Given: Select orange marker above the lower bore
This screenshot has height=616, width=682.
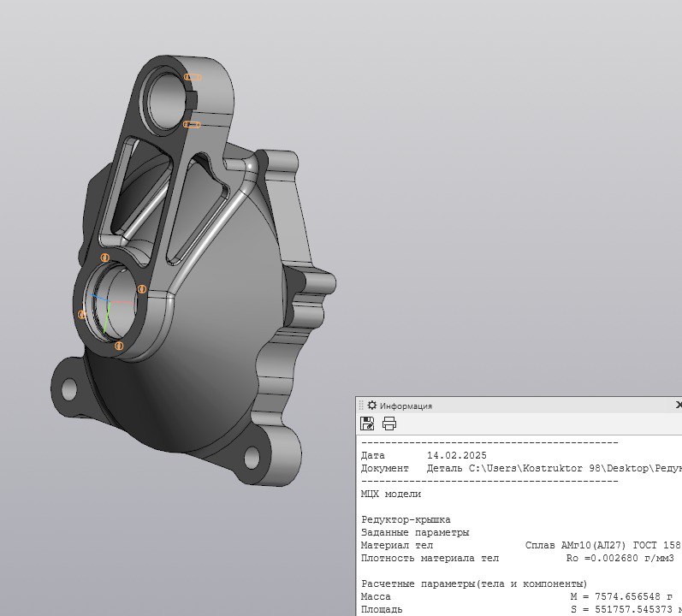Looking at the screenshot, I should [105, 258].
